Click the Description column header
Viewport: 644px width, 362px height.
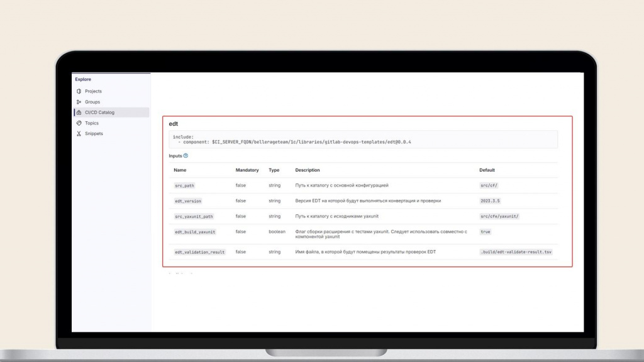(x=307, y=170)
